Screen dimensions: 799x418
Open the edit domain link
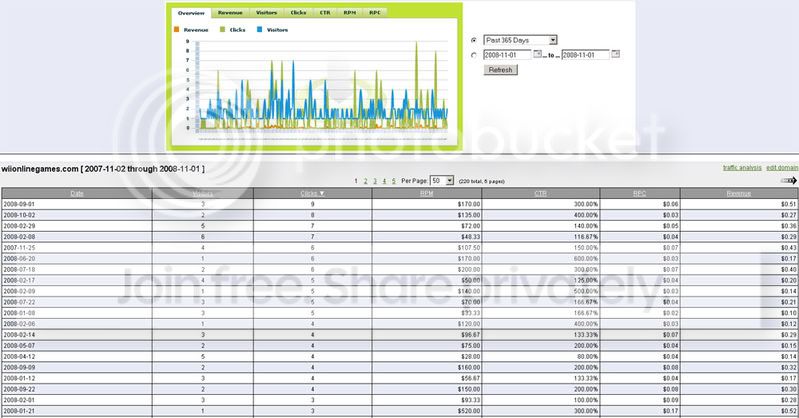pos(782,168)
